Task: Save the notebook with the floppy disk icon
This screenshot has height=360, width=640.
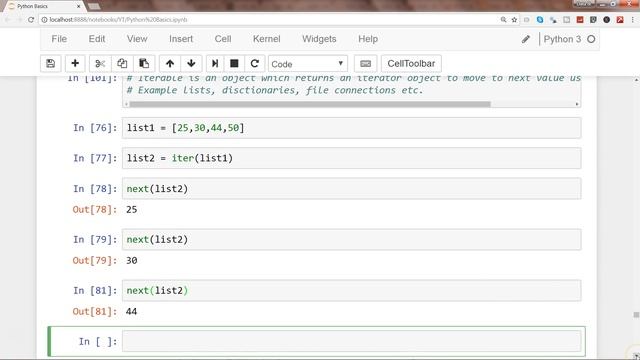Action: (51, 64)
